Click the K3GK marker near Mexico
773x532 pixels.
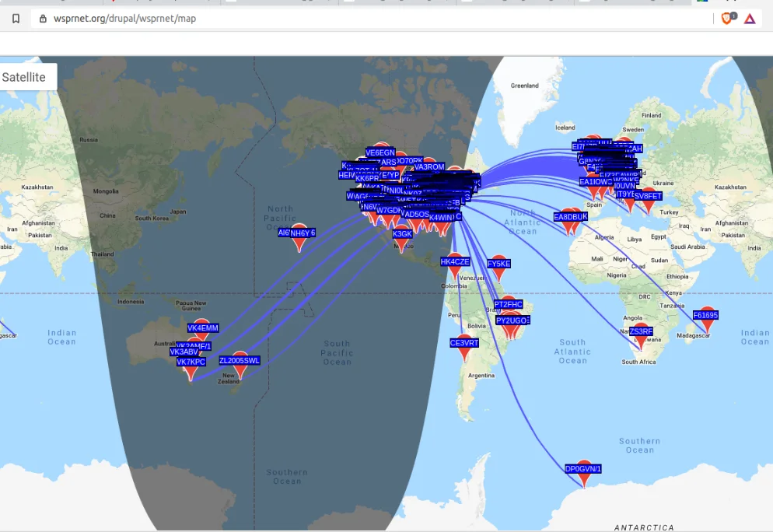coord(402,233)
